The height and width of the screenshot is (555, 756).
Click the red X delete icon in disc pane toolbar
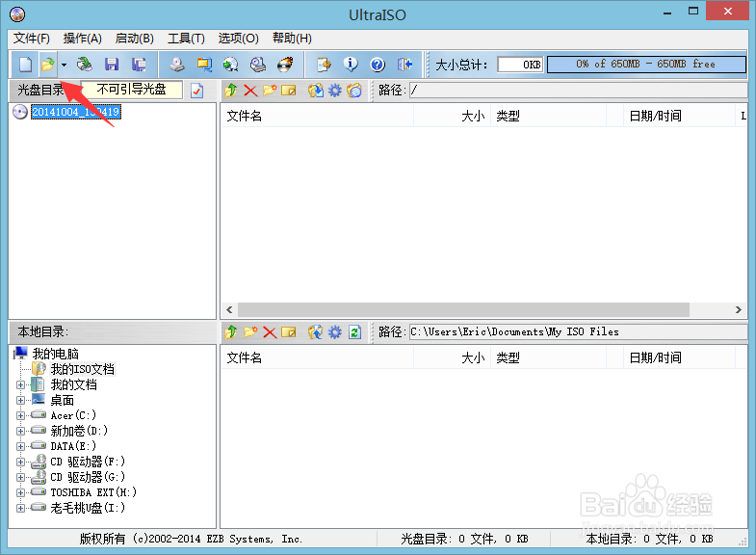click(x=250, y=91)
